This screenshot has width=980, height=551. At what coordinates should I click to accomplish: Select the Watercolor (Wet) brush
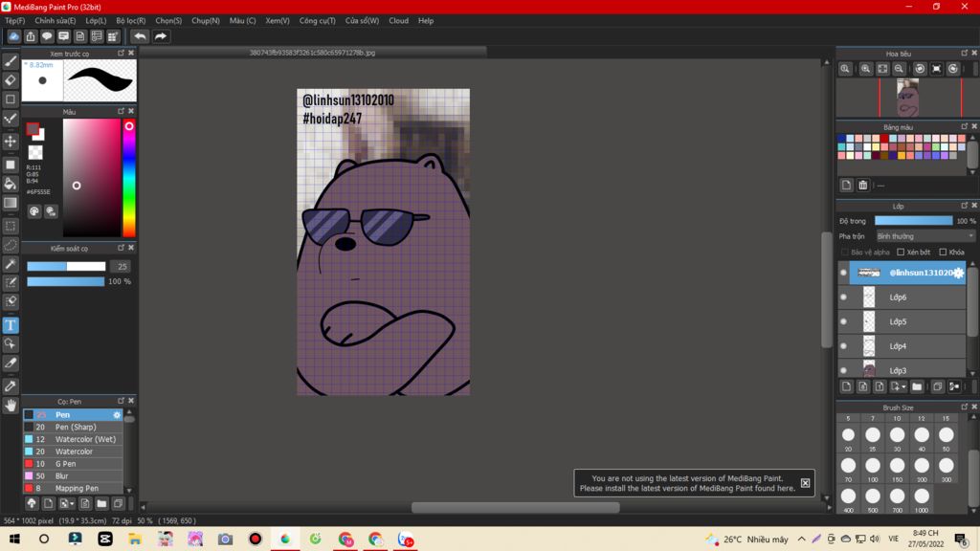73,439
